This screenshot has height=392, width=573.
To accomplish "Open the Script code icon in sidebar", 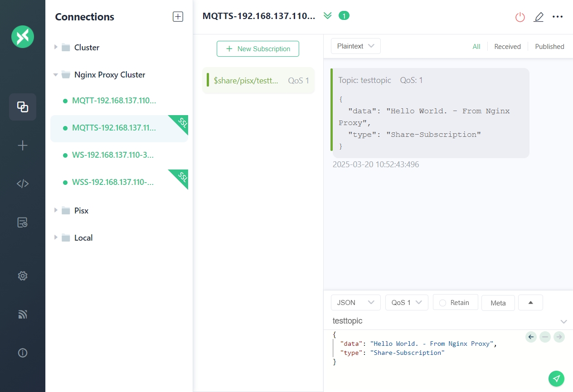I will click(x=23, y=184).
